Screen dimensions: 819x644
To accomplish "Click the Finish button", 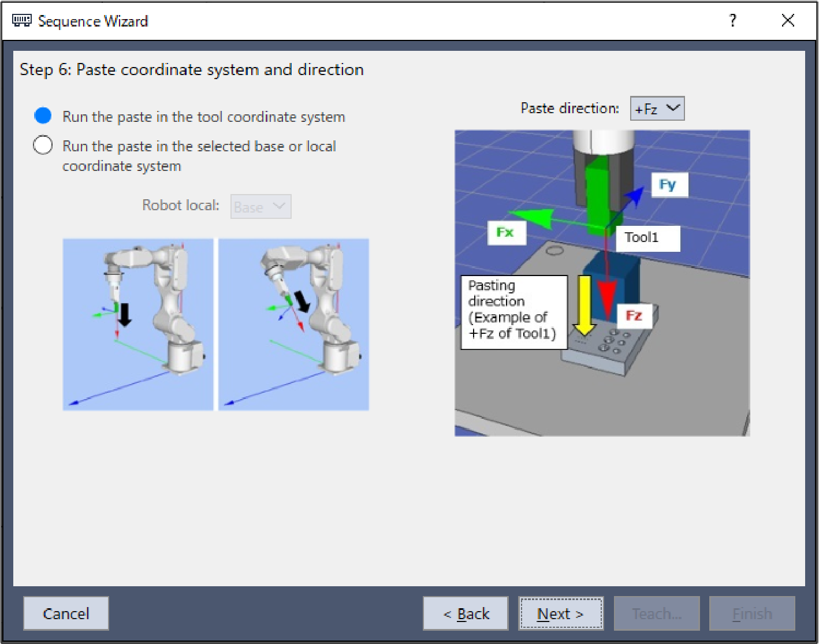I will click(751, 613).
